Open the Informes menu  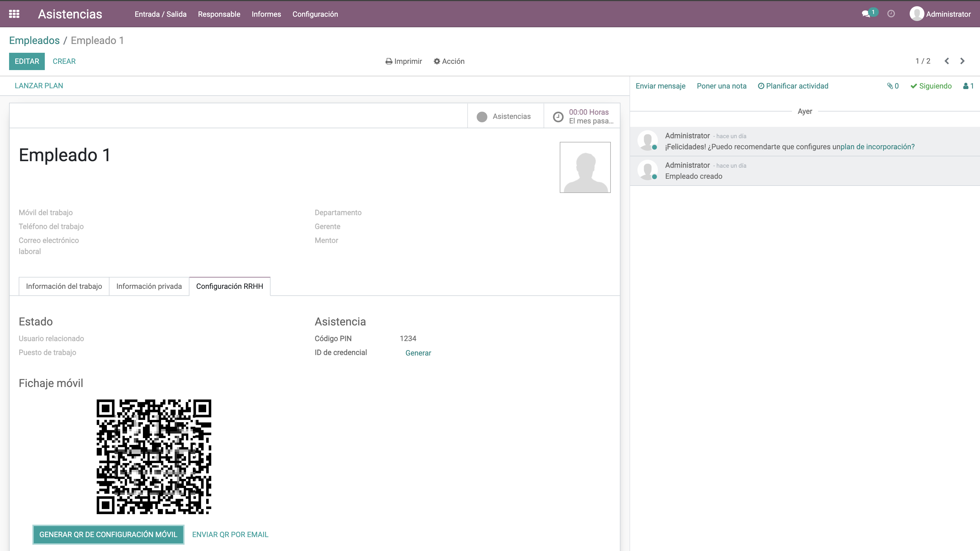point(266,14)
